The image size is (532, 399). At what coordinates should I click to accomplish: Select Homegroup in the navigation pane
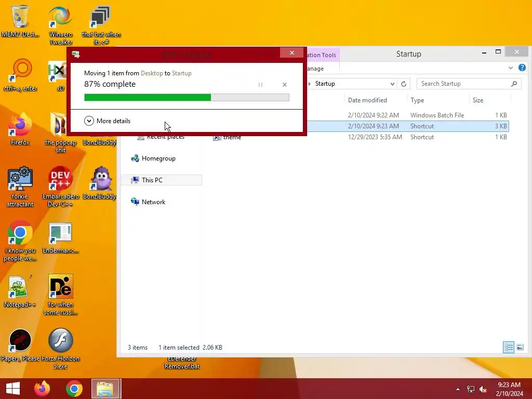pos(153,158)
